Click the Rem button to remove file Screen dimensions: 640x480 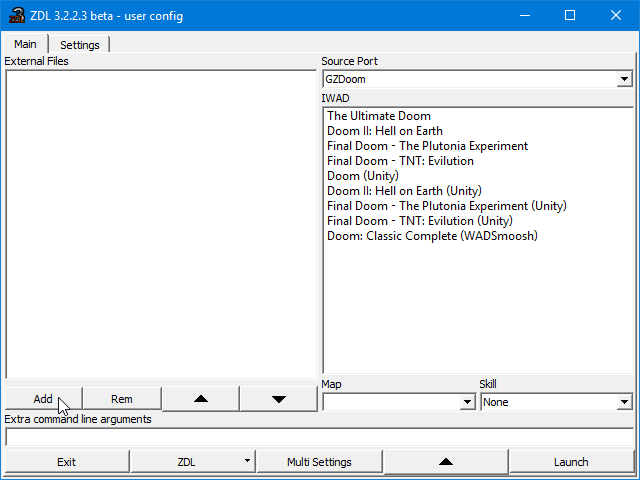[x=122, y=399]
